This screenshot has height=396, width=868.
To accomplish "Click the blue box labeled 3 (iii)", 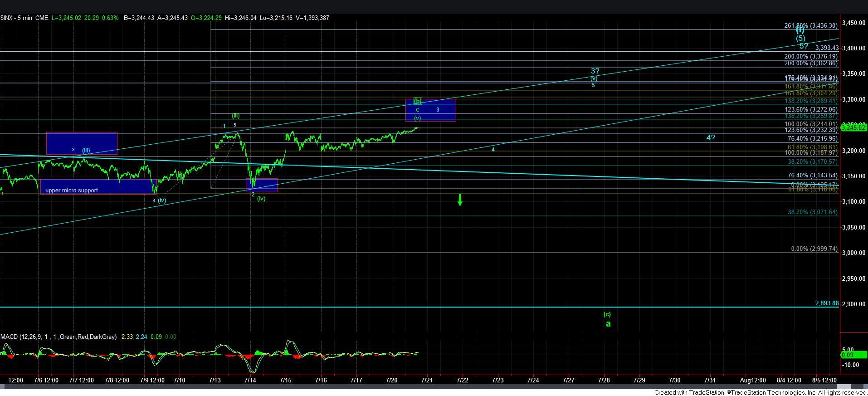I will [82, 143].
